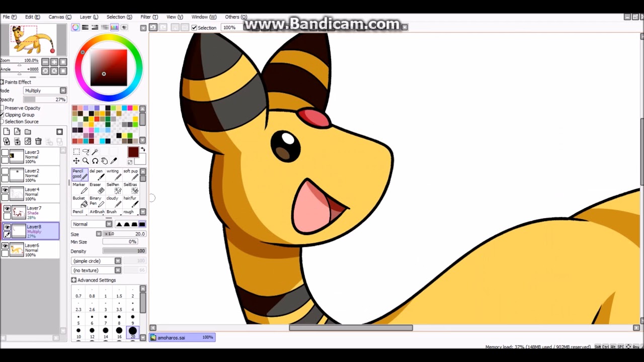Open the brush Size multiplier dropdown
Image resolution: width=644 pixels, height=362 pixels.
point(99,234)
